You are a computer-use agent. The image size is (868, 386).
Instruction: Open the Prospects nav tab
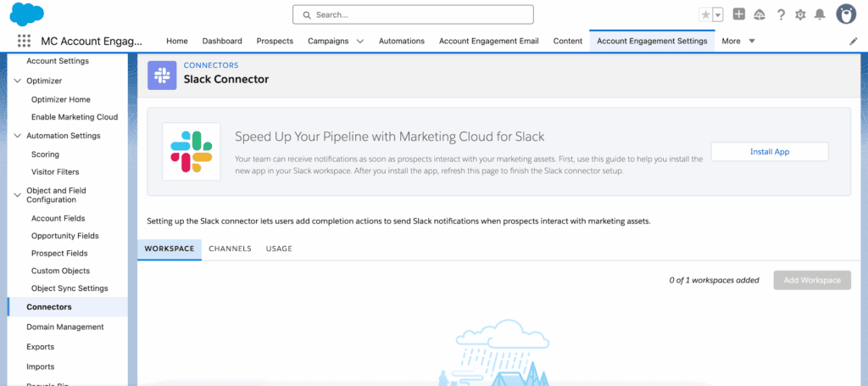coord(275,41)
